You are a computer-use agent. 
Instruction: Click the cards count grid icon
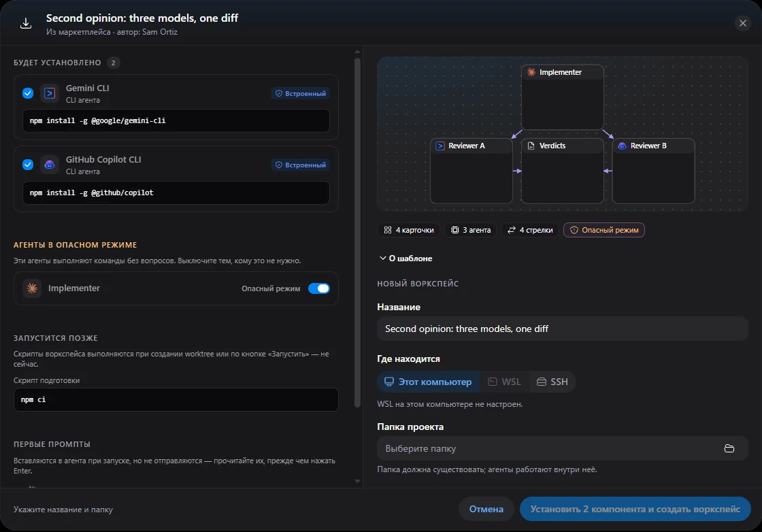click(x=388, y=230)
